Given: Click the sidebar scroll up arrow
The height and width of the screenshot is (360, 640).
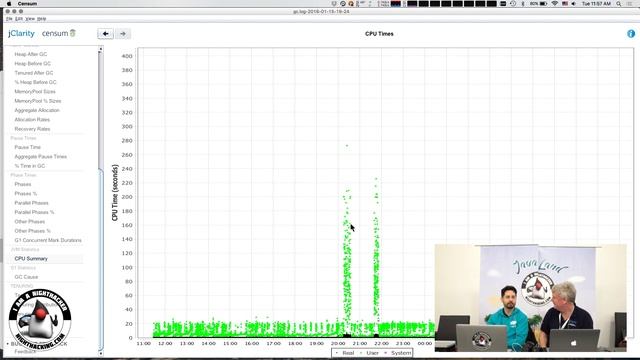Looking at the screenshot, I should pos(100,49).
